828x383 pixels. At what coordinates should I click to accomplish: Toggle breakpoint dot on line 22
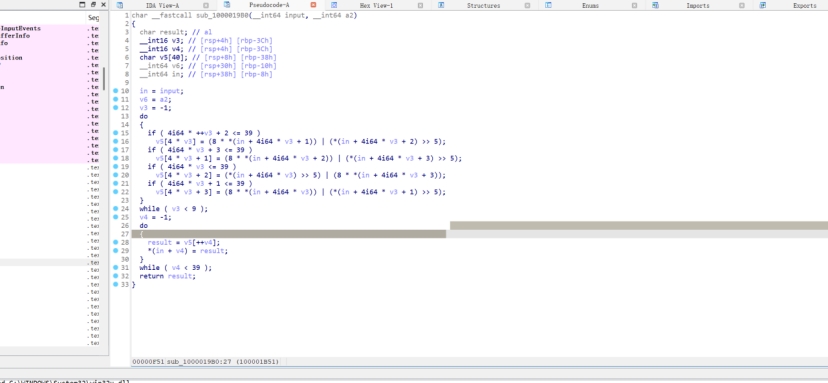116,192
